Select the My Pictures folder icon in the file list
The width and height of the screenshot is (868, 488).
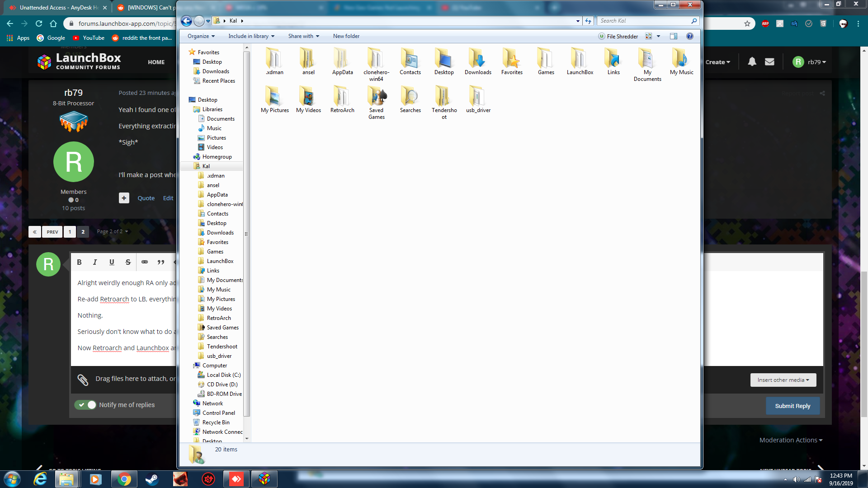pyautogui.click(x=274, y=96)
